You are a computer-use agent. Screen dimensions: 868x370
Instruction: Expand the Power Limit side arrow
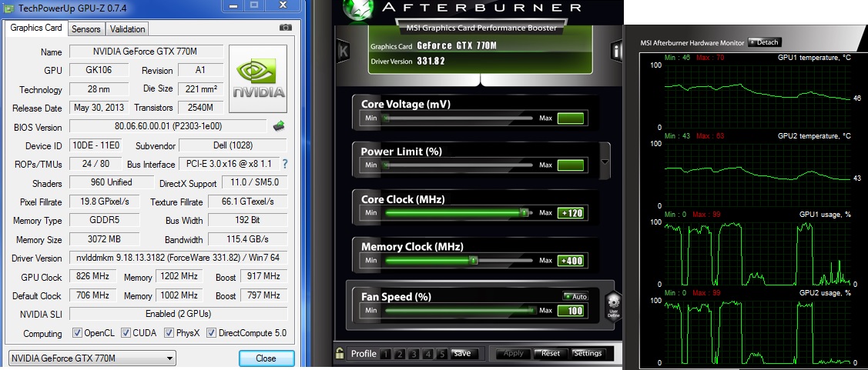(x=605, y=162)
